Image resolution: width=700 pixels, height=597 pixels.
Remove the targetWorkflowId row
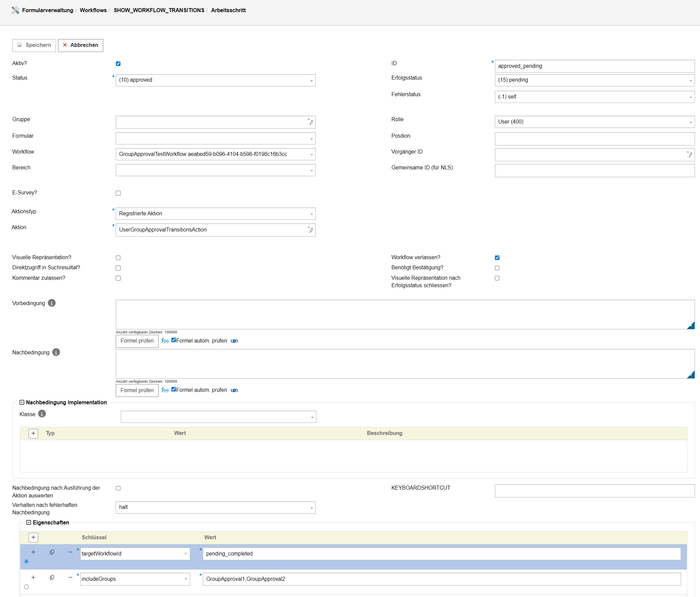click(70, 552)
